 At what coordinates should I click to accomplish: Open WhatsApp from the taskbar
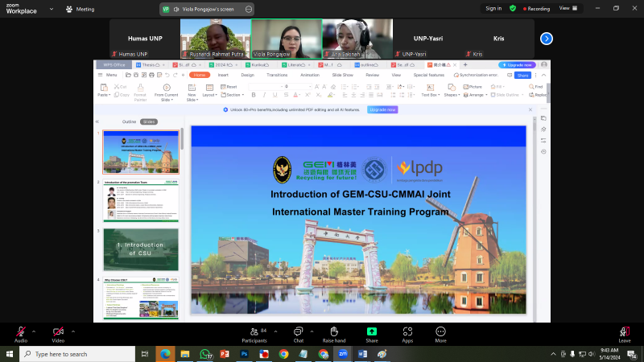[x=205, y=354]
